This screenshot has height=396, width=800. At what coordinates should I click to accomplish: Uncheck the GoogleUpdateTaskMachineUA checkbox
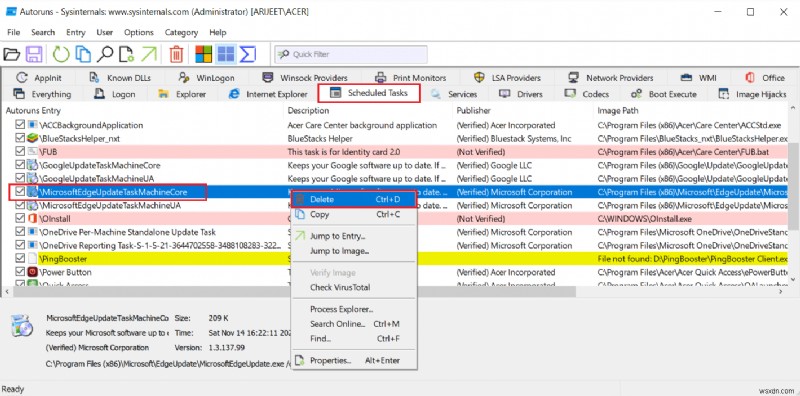click(20, 178)
